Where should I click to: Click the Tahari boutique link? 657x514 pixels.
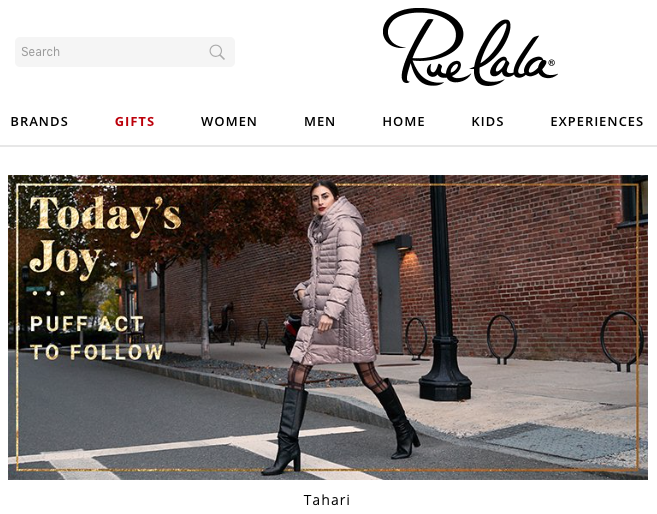click(327, 500)
